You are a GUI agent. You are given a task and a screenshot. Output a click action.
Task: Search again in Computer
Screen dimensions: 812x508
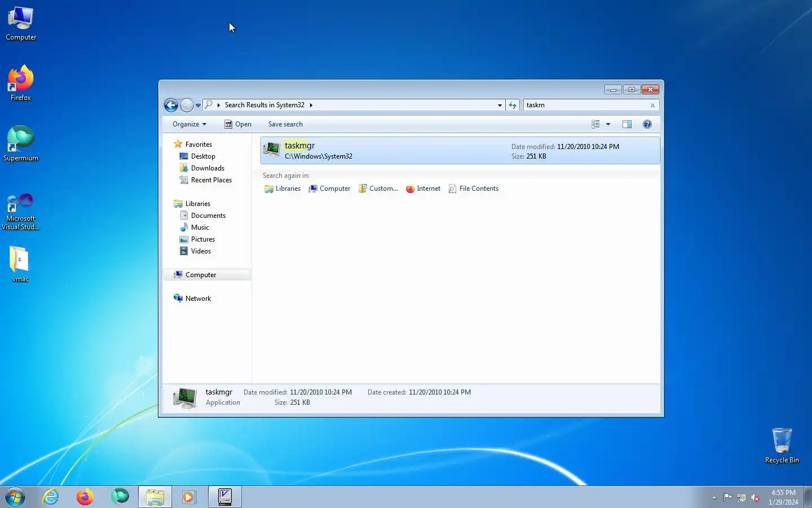click(329, 189)
